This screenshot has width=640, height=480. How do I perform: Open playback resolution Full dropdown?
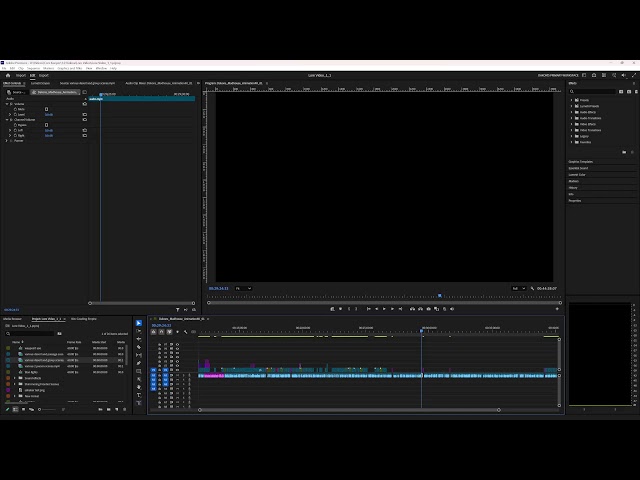[x=519, y=288]
